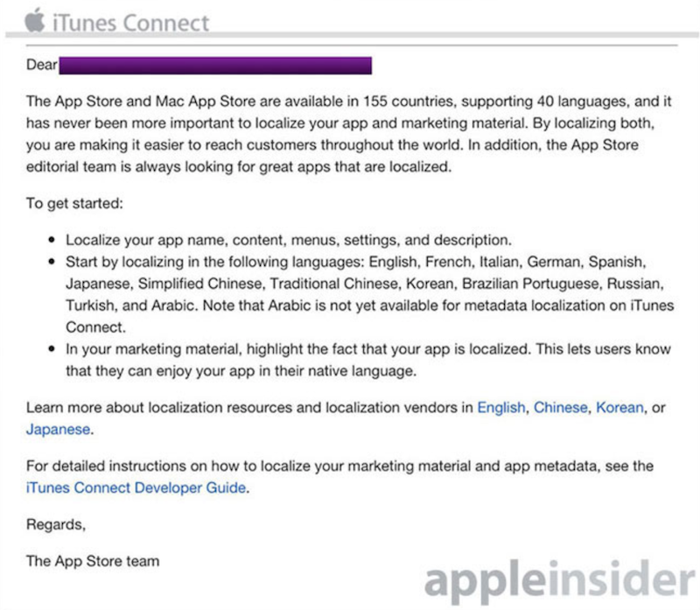This screenshot has height=610, width=700.
Task: Click the line starting 'Japanese, Simplified Chinese'
Action: pos(365,284)
